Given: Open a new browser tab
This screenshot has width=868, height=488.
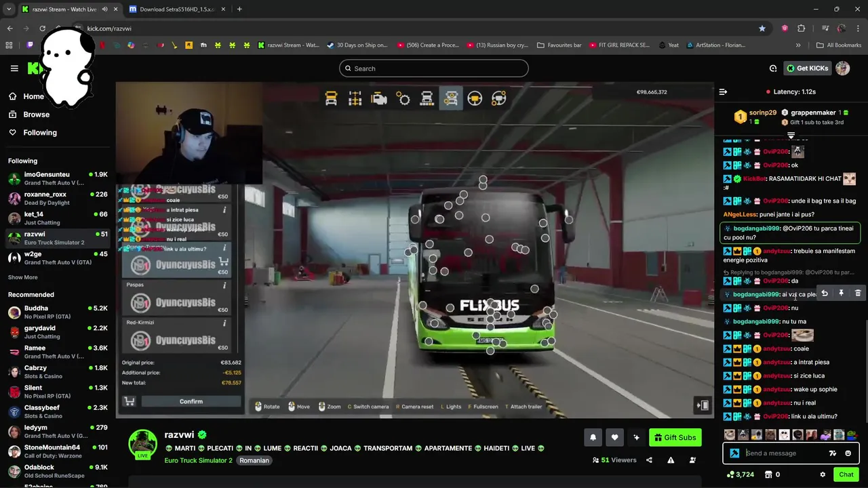Looking at the screenshot, I should [239, 9].
